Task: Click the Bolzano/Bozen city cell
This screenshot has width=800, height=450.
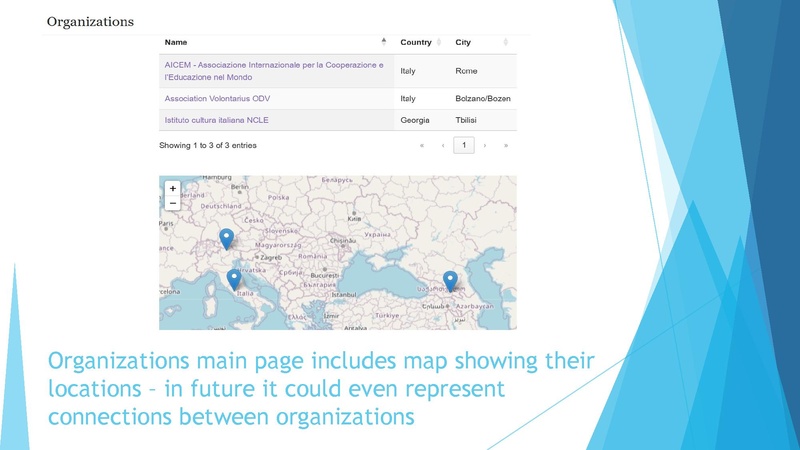Action: coord(483,99)
